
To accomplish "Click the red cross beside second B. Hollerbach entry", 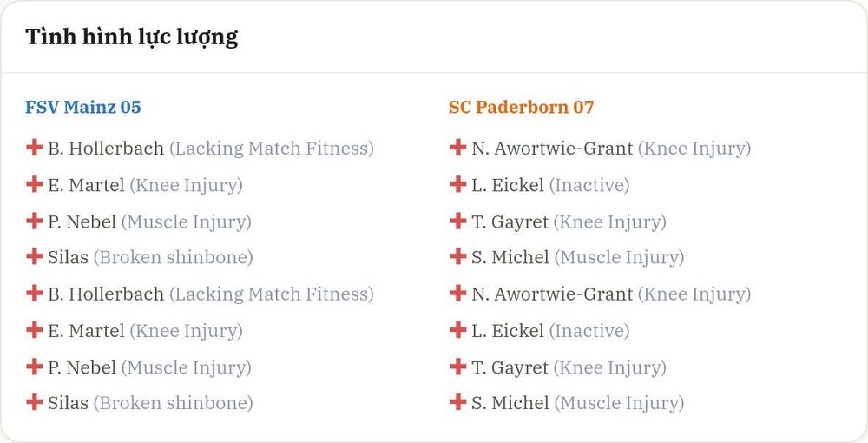I will (35, 293).
